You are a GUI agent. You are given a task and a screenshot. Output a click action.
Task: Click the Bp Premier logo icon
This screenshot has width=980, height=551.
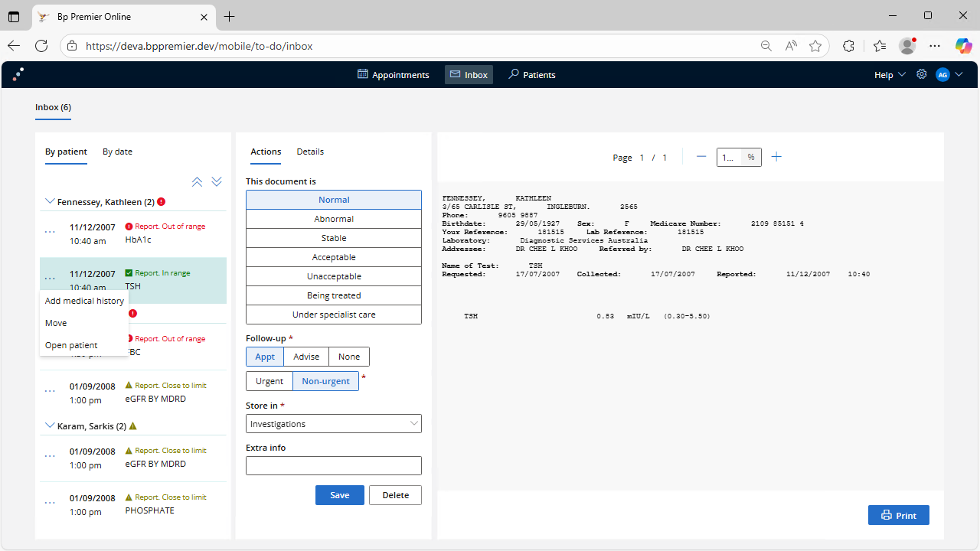click(18, 74)
